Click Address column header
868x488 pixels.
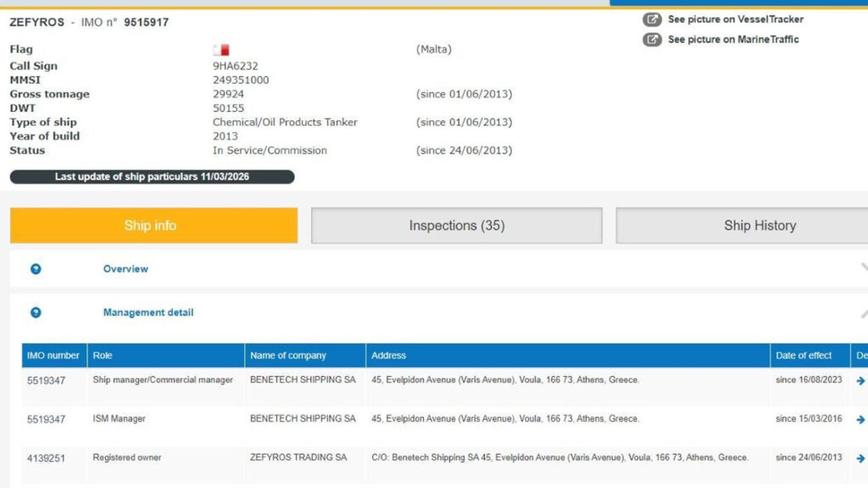pos(568,356)
